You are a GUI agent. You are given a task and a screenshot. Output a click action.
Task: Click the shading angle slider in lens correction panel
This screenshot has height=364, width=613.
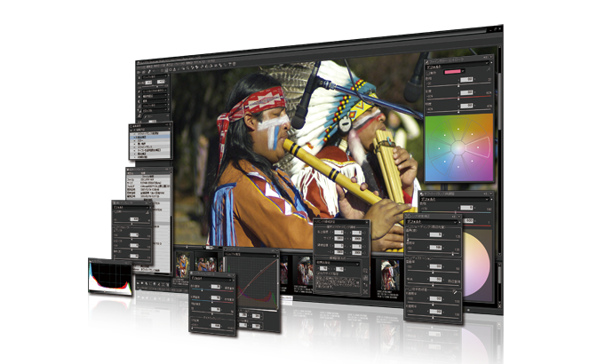click(x=433, y=241)
